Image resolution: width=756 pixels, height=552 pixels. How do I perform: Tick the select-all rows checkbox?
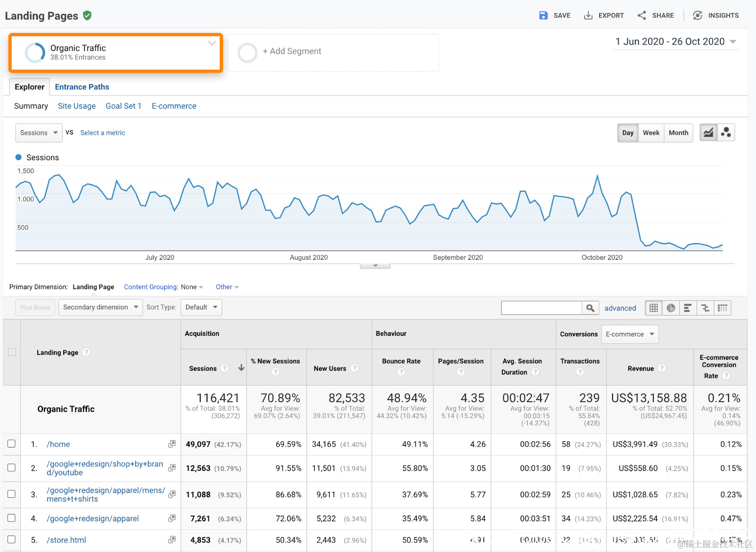tap(12, 352)
